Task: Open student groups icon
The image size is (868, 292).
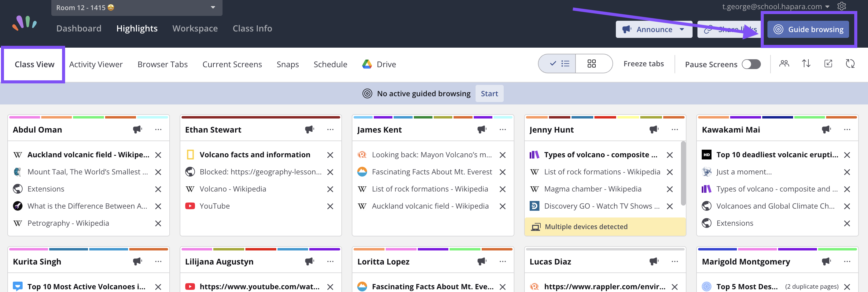Action: pos(784,64)
